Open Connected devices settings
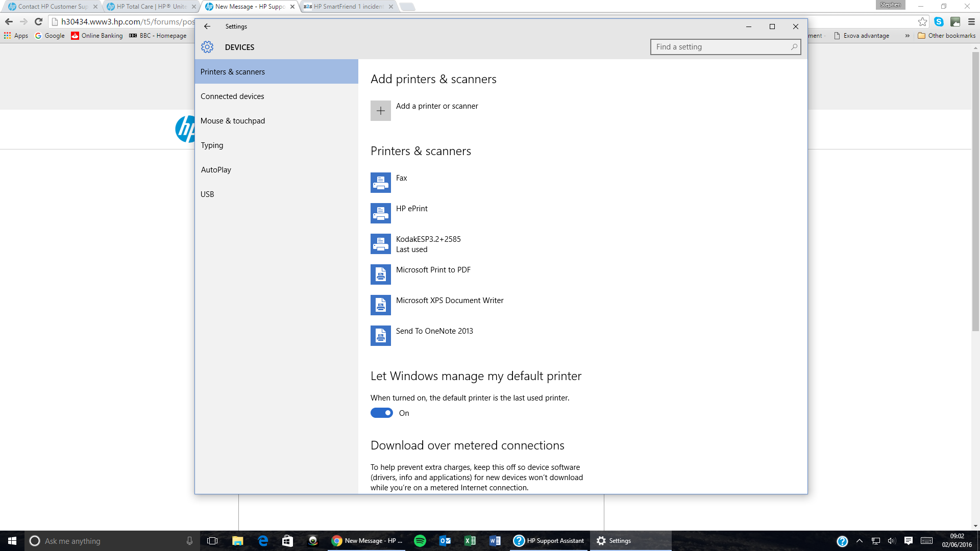Screen dimensions: 980x551 click(x=276, y=96)
